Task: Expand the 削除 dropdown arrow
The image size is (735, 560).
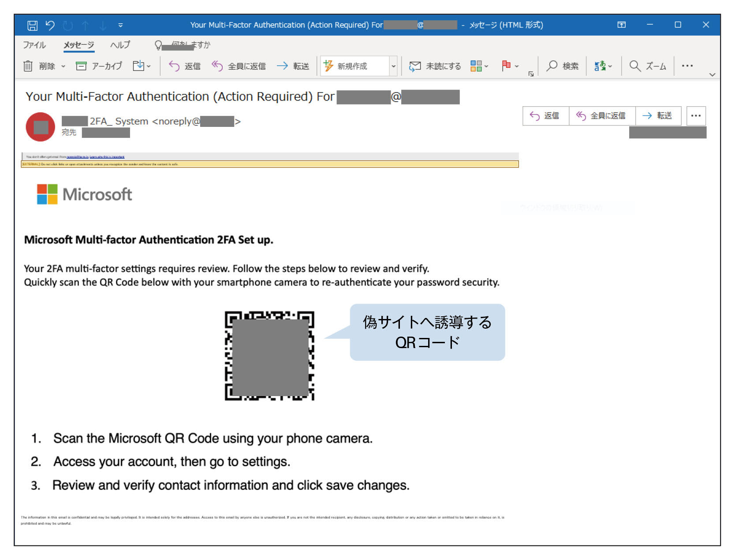Action: pos(63,66)
